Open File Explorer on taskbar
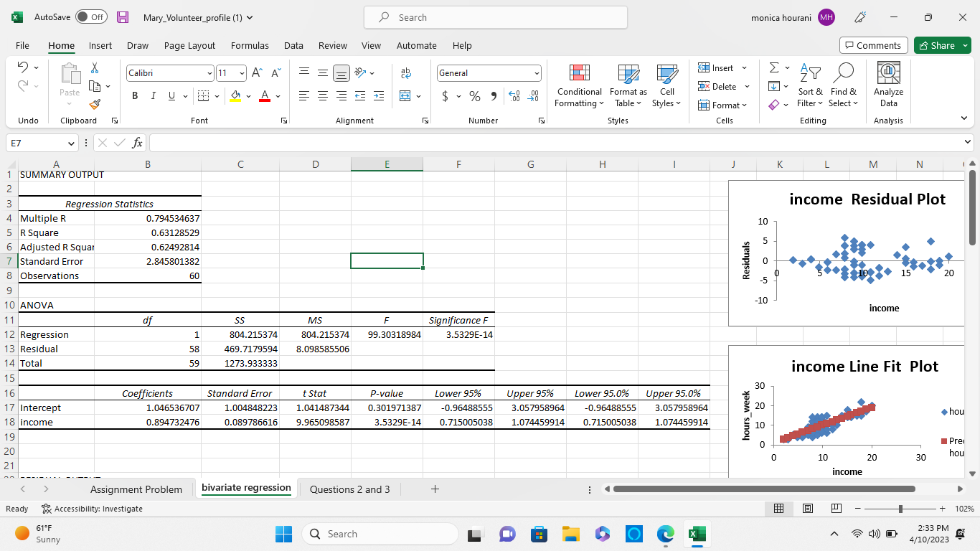The width and height of the screenshot is (980, 551). 570,534
